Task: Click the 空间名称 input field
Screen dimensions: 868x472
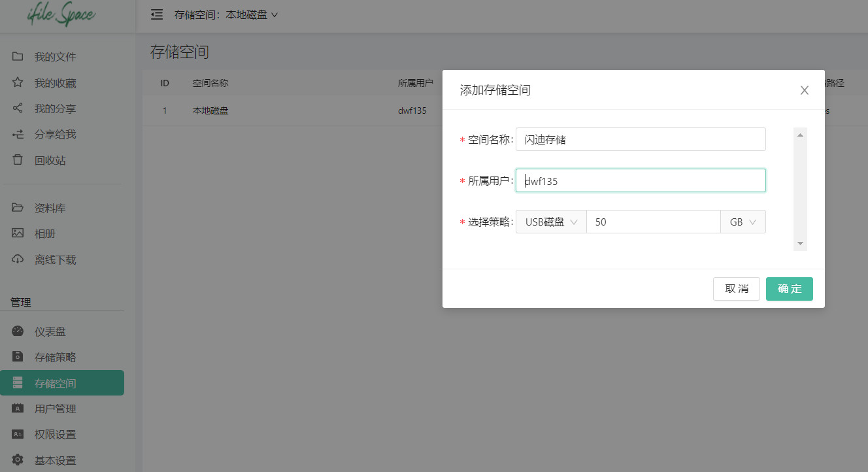Action: (641, 139)
